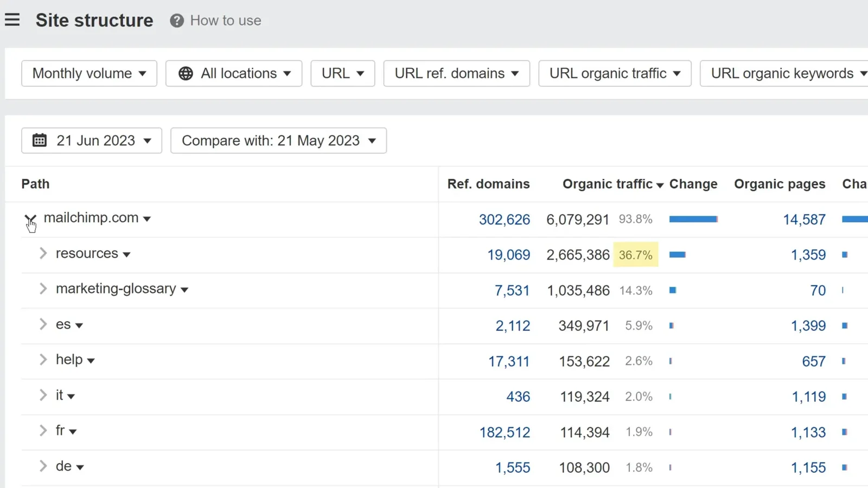Click the How to use help icon

176,21
